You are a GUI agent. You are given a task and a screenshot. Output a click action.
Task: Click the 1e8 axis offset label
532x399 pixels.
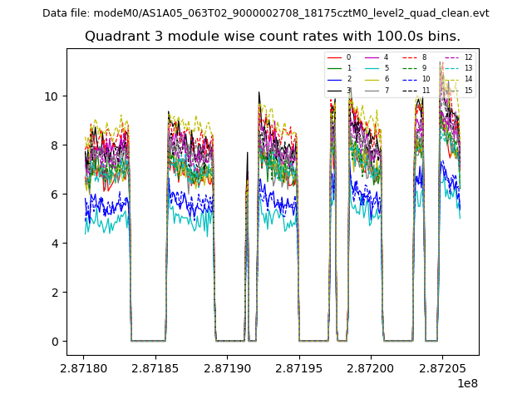[465, 382]
